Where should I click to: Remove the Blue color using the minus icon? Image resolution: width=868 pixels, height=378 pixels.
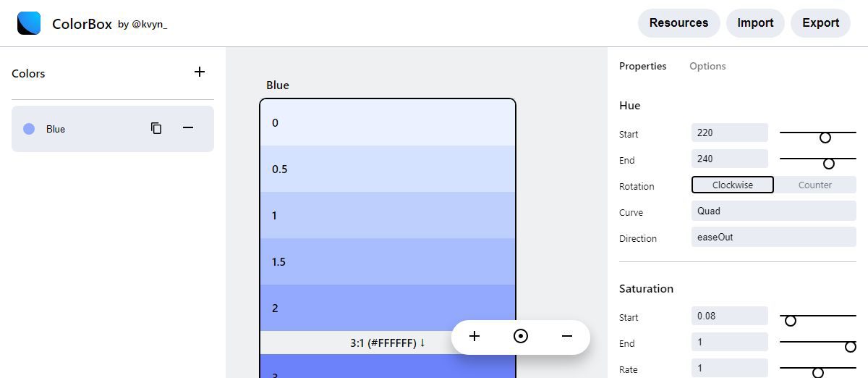click(x=188, y=128)
